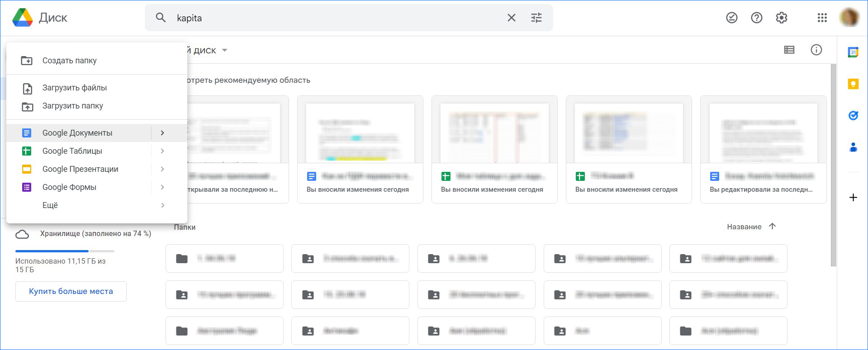This screenshot has width=868, height=350.
Task: Click Купить больше места button
Action: pos(71,291)
